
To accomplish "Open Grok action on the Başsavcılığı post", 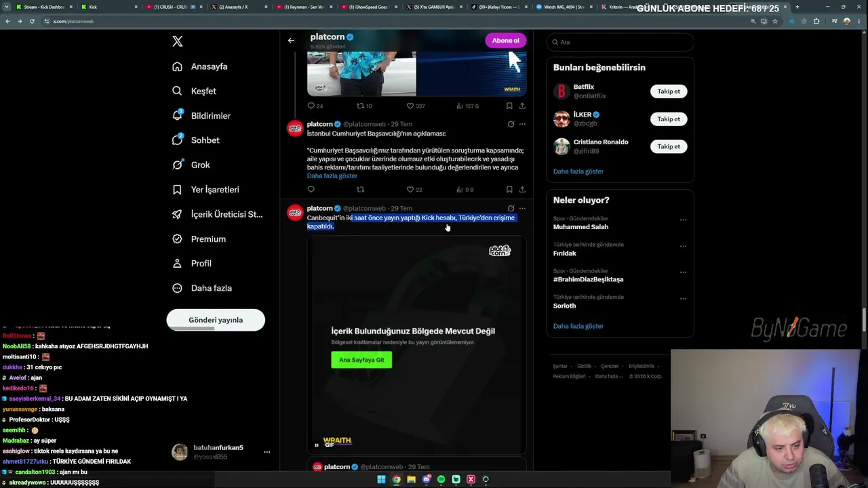I will 511,124.
